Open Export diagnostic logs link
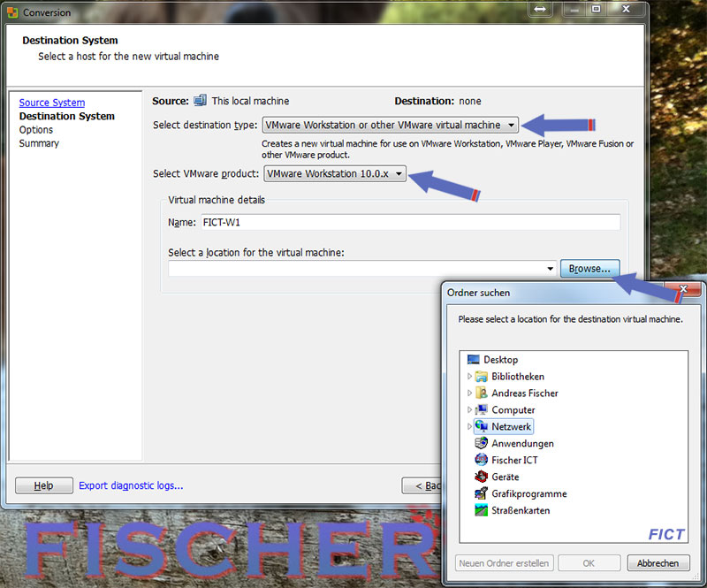This screenshot has height=588, width=707. pos(131,485)
